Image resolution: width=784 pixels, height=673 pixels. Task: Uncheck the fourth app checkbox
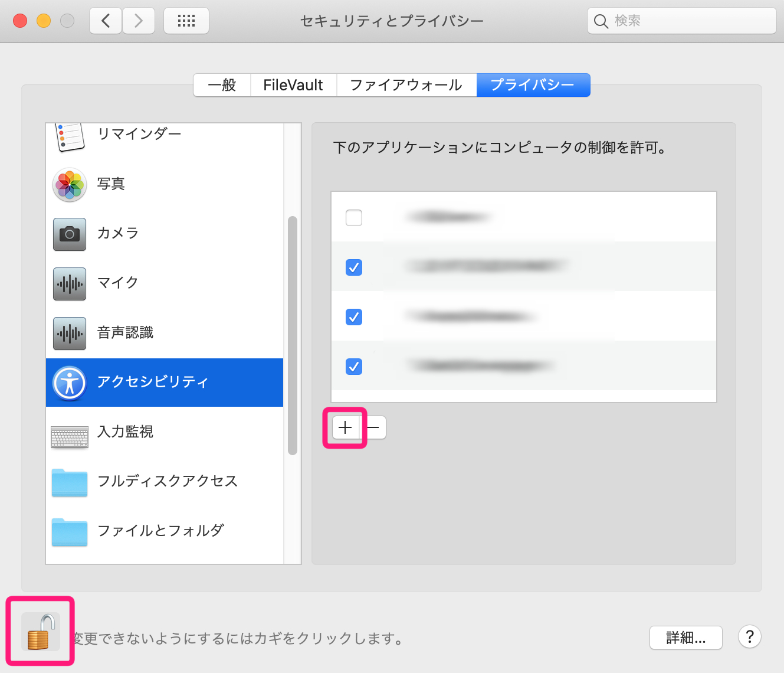354,367
